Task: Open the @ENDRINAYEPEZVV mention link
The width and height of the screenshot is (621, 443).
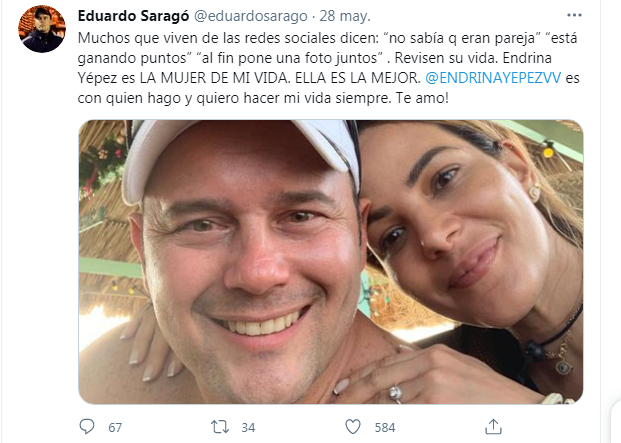Action: click(493, 78)
